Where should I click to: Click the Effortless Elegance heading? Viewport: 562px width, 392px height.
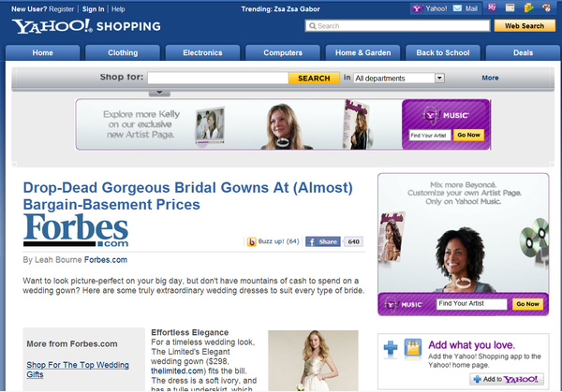189,332
